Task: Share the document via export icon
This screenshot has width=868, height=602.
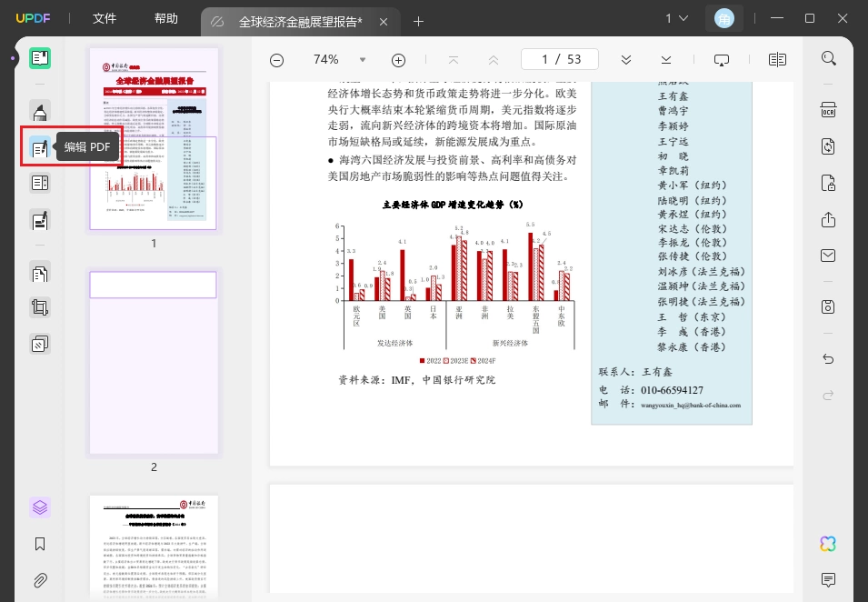Action: pyautogui.click(x=828, y=220)
